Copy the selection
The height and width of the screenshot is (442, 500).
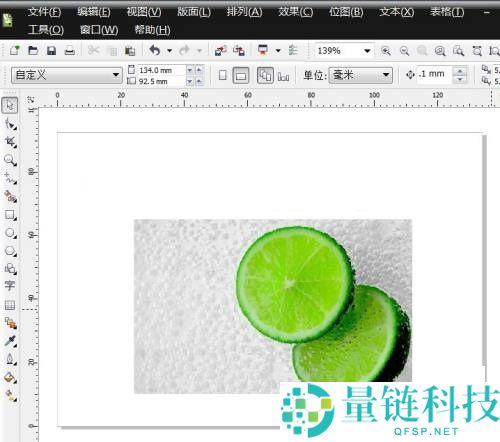(x=112, y=51)
